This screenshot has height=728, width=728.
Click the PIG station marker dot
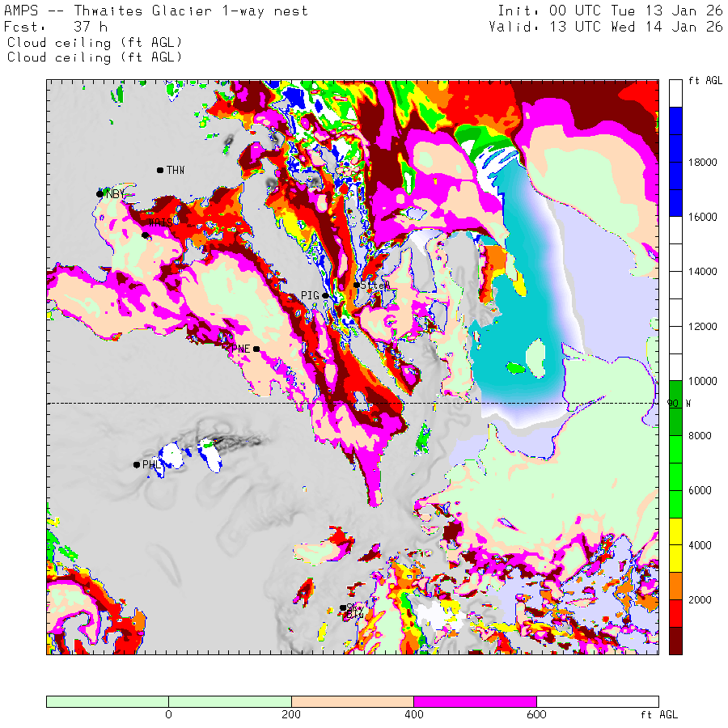[325, 295]
